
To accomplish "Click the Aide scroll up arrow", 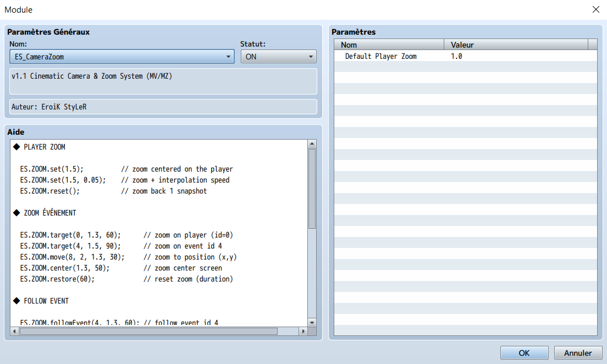I will tap(312, 144).
